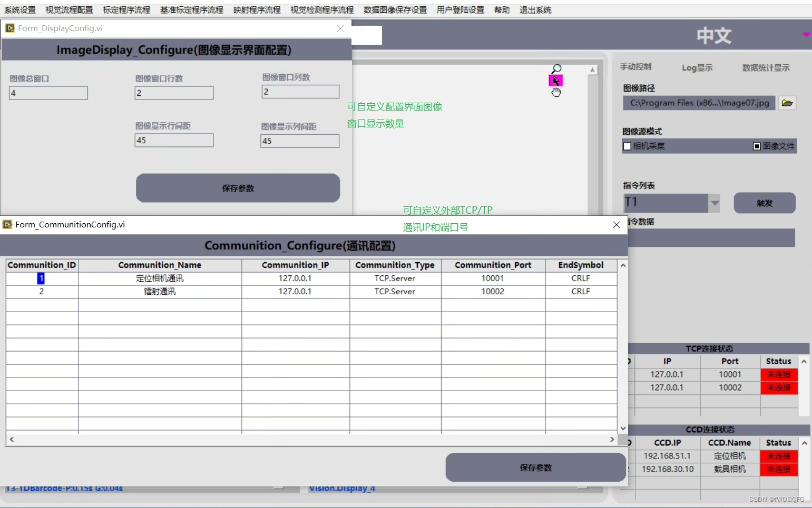This screenshot has height=508, width=812.
Task: Open image path folder browse icon
Action: [x=787, y=103]
